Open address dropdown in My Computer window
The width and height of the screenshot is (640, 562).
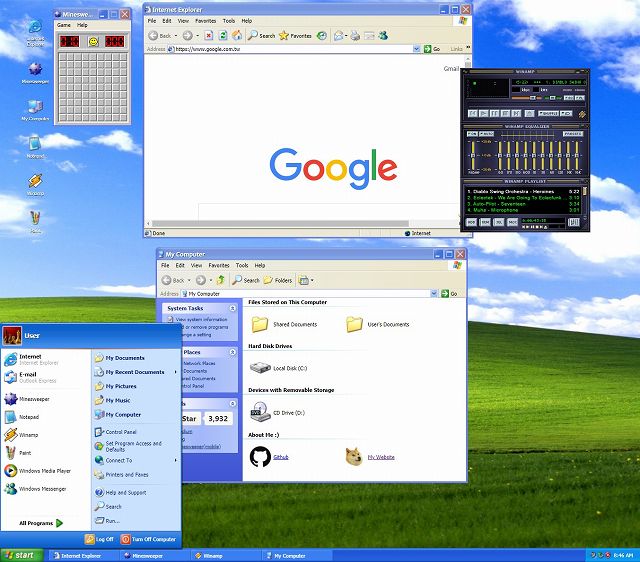[434, 293]
